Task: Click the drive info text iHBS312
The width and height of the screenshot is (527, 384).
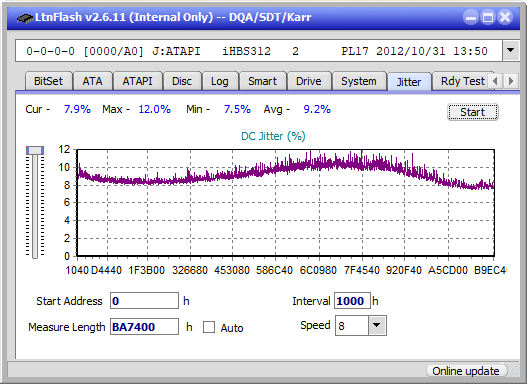Action: (x=246, y=51)
